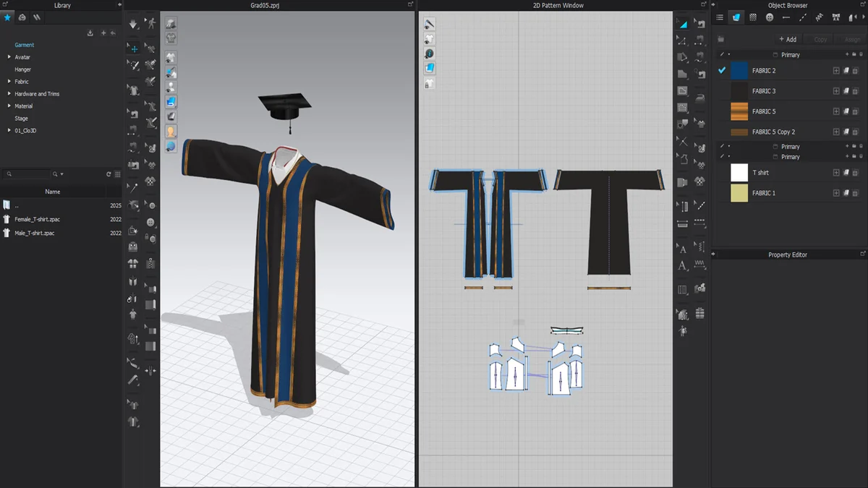Select the FABRIC 1 yellow swatch
This screenshot has height=488, width=868.
(739, 193)
